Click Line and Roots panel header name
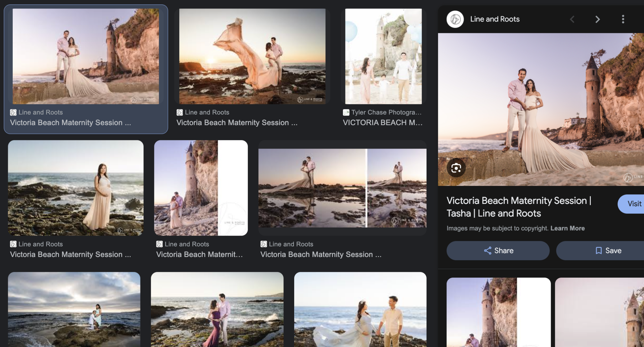The width and height of the screenshot is (644, 347). [x=495, y=19]
